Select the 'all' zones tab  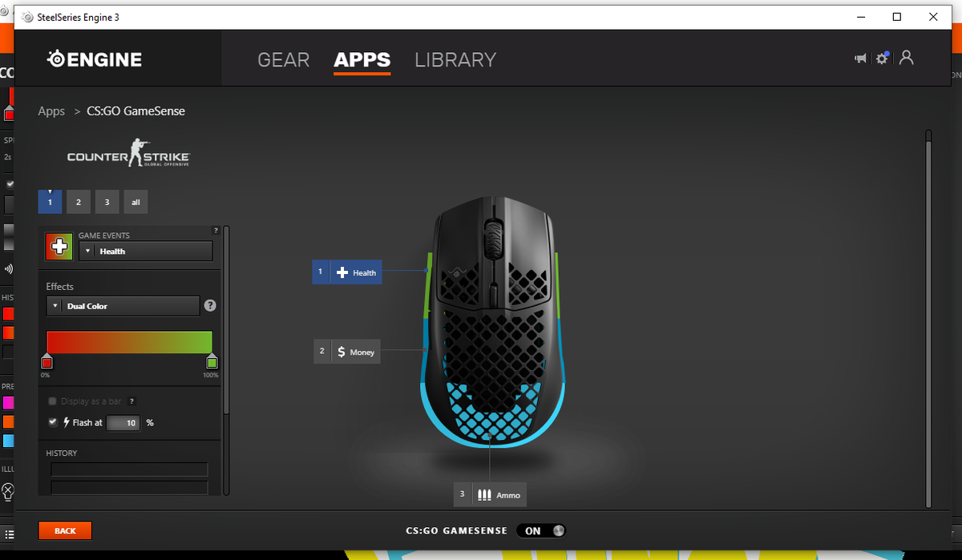point(135,202)
